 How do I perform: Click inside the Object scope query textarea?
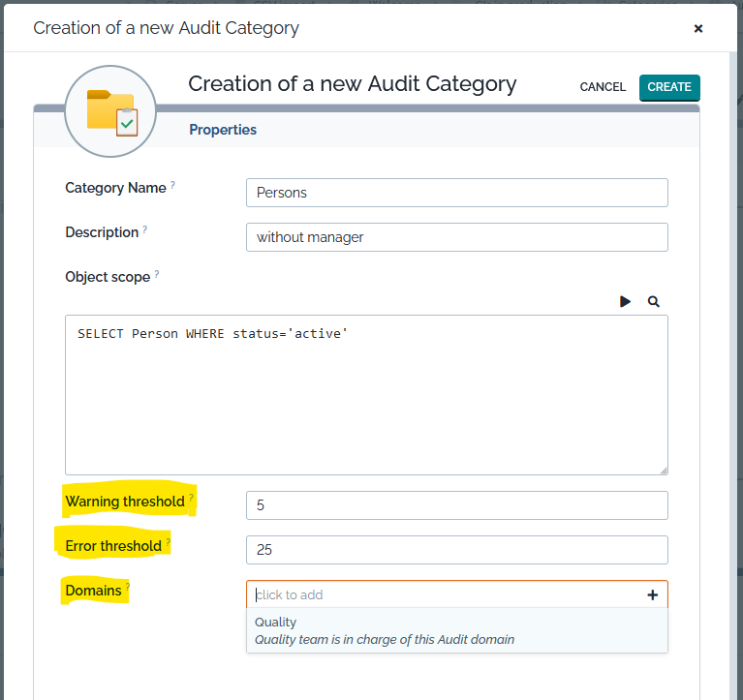click(x=365, y=395)
